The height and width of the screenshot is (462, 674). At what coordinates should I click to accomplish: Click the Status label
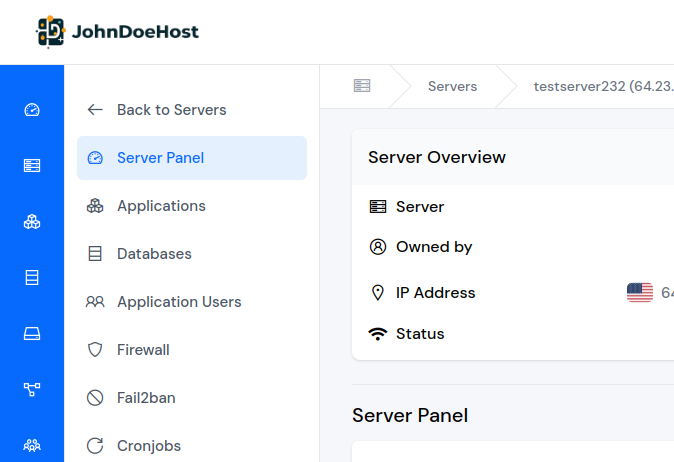(420, 334)
